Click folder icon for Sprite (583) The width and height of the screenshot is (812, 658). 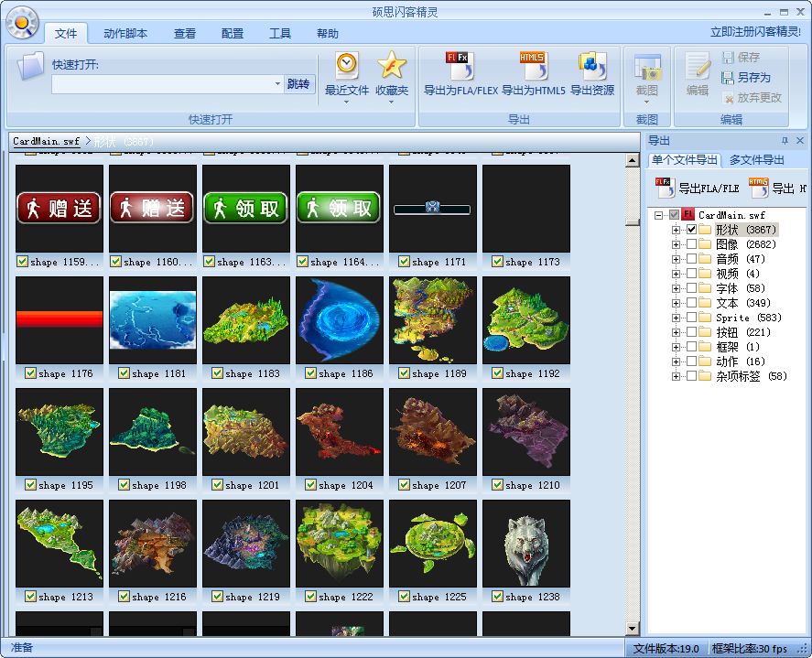[x=704, y=318]
